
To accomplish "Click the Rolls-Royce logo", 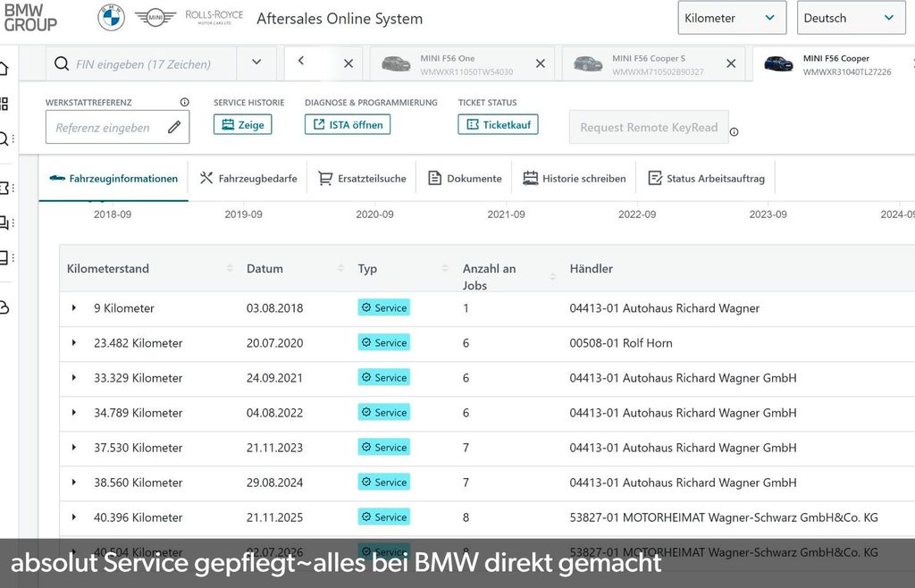I will pyautogui.click(x=214, y=17).
